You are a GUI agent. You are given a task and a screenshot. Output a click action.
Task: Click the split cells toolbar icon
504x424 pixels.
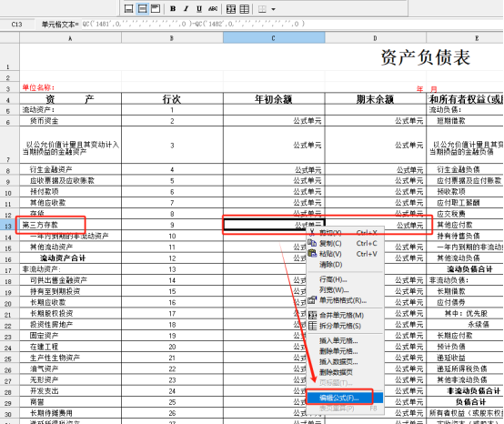(245, 9)
